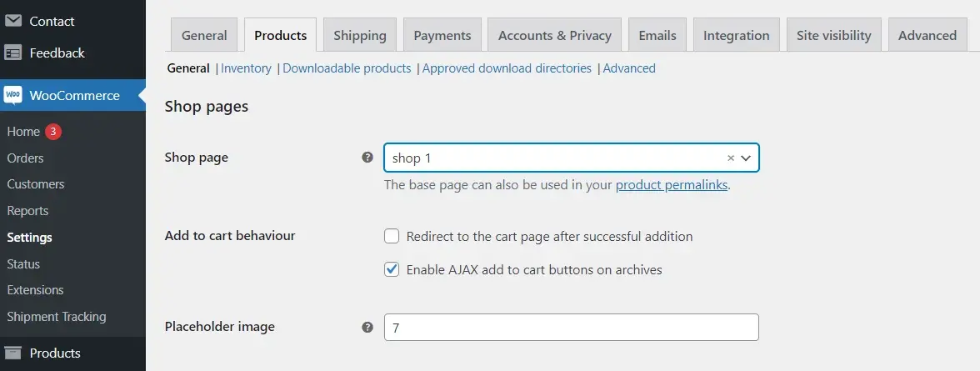Disable AJAX add to cart buttons checkbox
The height and width of the screenshot is (371, 980).
[392, 269]
